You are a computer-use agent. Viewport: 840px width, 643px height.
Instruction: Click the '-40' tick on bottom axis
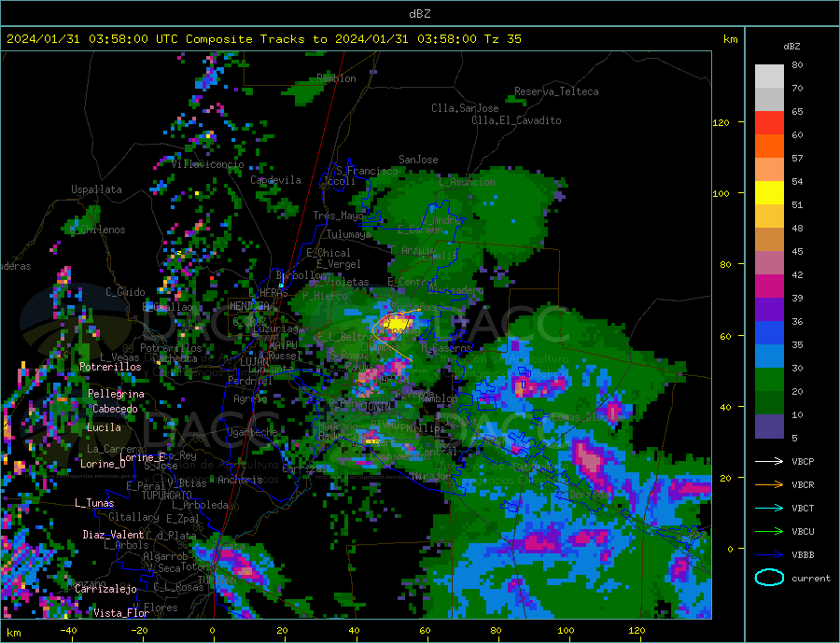point(68,631)
